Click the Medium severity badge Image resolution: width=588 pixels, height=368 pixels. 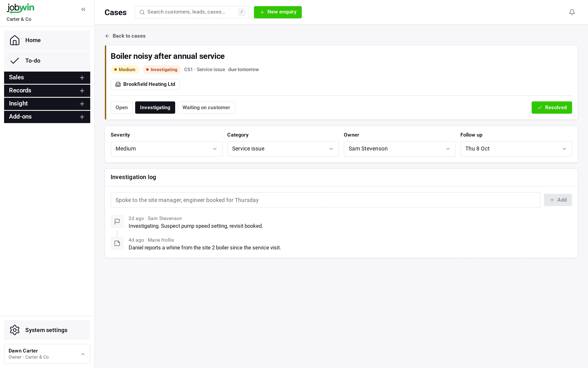(x=125, y=70)
